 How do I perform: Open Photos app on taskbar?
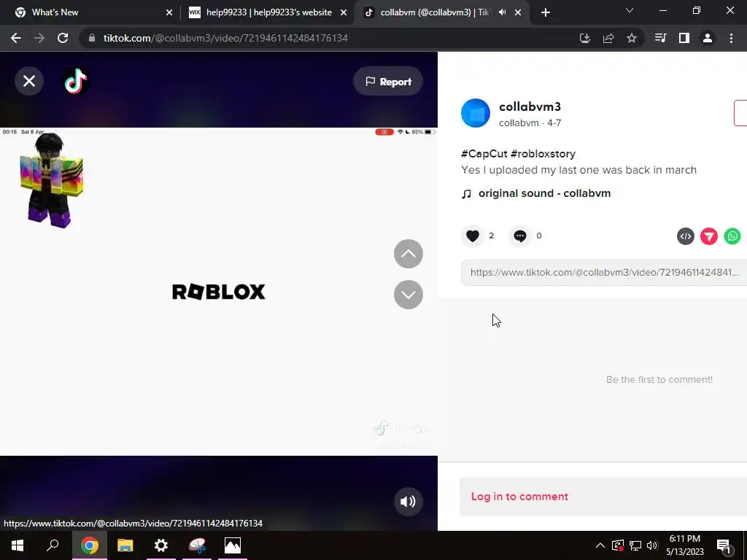(x=233, y=545)
